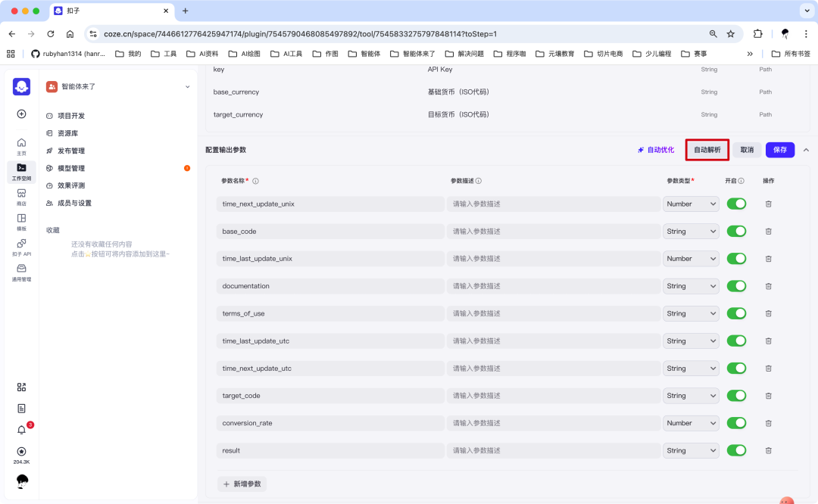Click the notification bell icon

(21, 430)
